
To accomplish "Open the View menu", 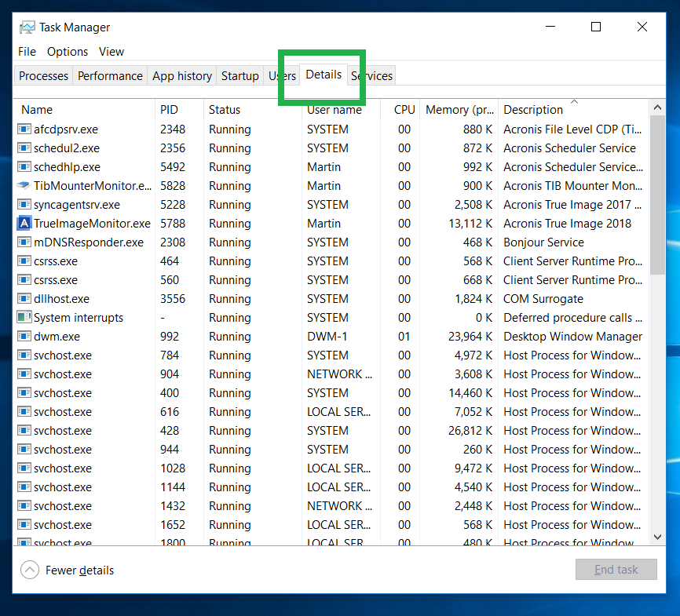I will (112, 52).
